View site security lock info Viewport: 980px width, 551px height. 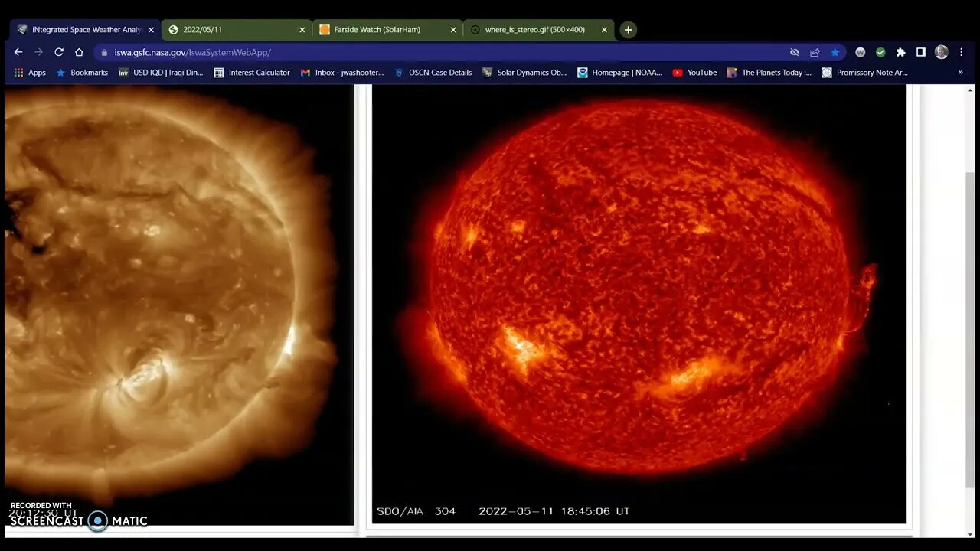[105, 52]
